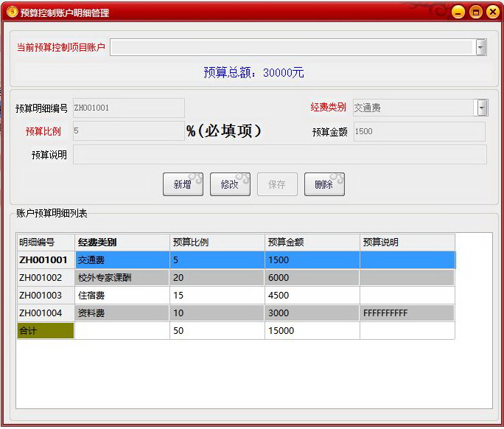
Task: Open the 经费类别 dropdown arrow
Action: tap(482, 108)
